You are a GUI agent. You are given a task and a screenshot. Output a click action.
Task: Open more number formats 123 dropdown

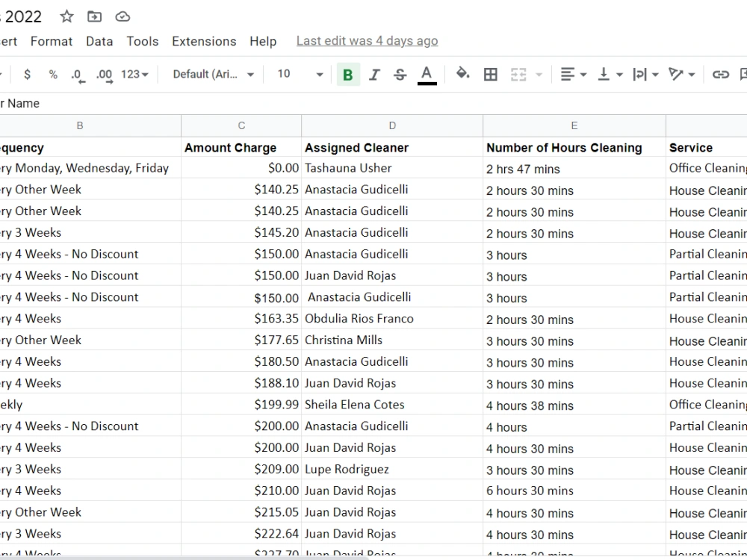point(134,74)
